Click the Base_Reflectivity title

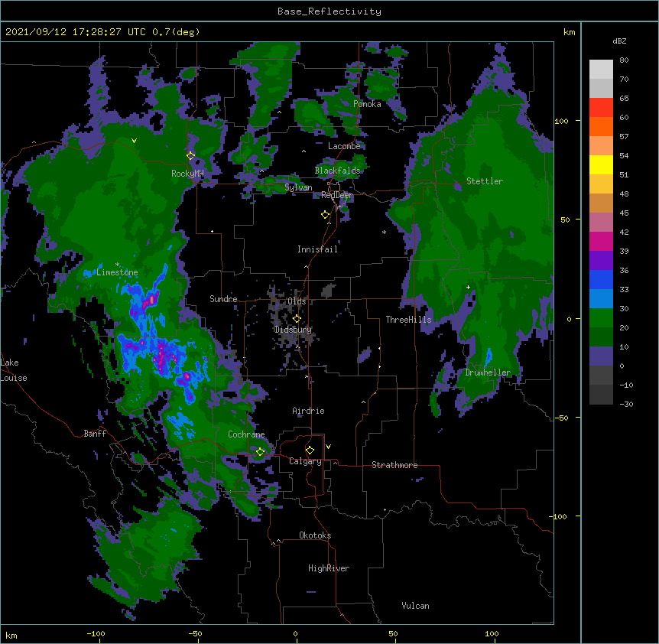(x=329, y=11)
